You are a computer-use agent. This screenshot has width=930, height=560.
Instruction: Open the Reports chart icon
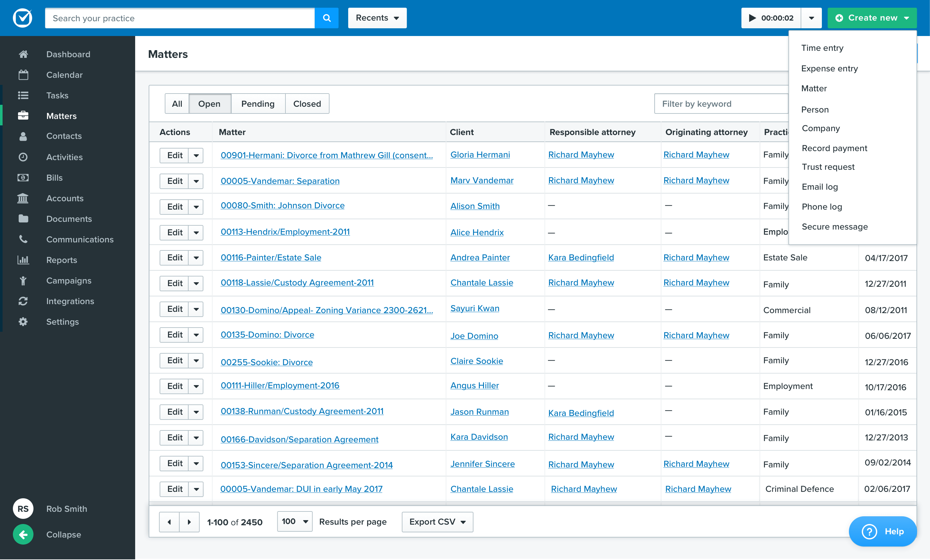pos(23,260)
